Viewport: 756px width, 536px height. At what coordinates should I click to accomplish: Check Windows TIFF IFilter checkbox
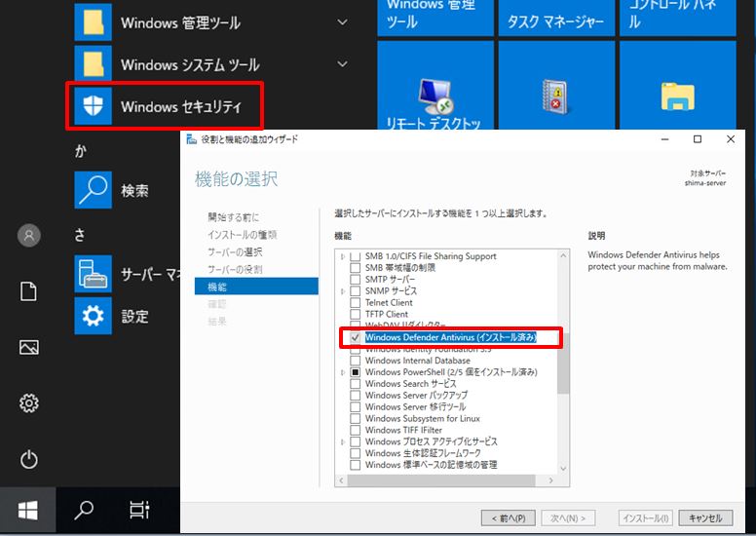355,430
